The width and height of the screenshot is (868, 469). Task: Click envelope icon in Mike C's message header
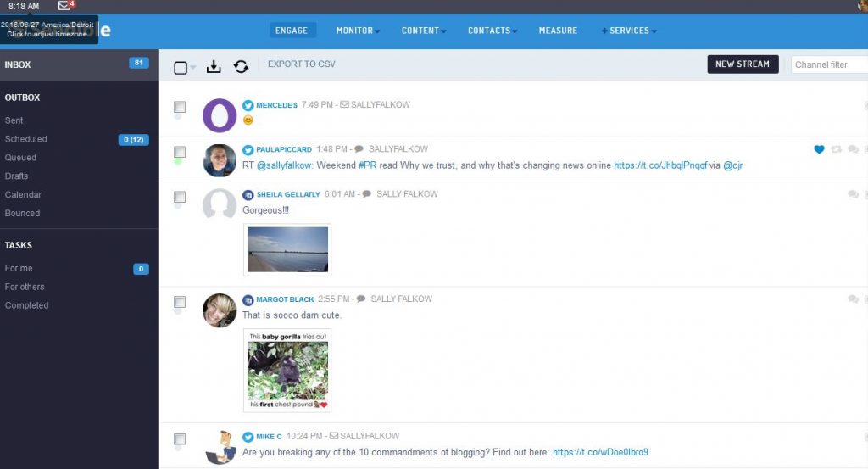pyautogui.click(x=334, y=436)
